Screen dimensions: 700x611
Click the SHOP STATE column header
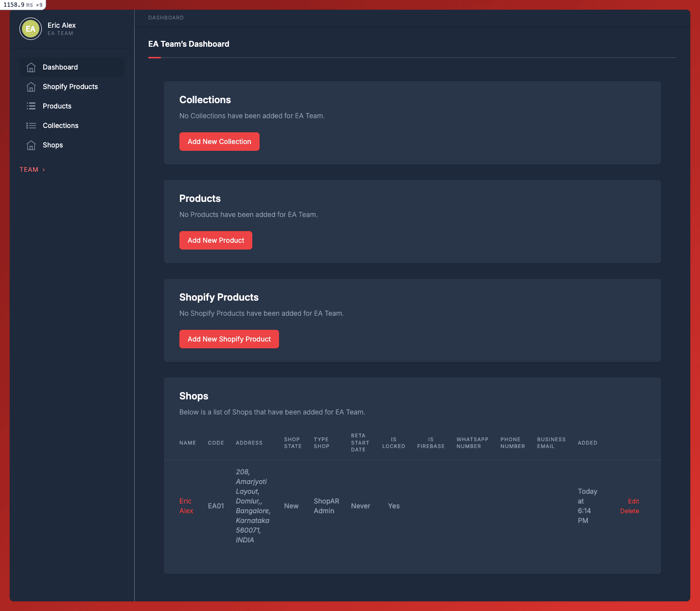[293, 443]
